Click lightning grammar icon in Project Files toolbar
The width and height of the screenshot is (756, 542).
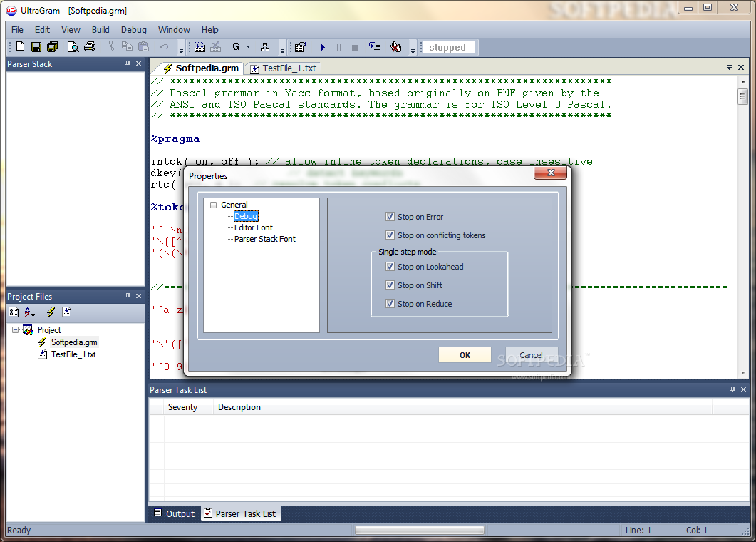pyautogui.click(x=51, y=312)
